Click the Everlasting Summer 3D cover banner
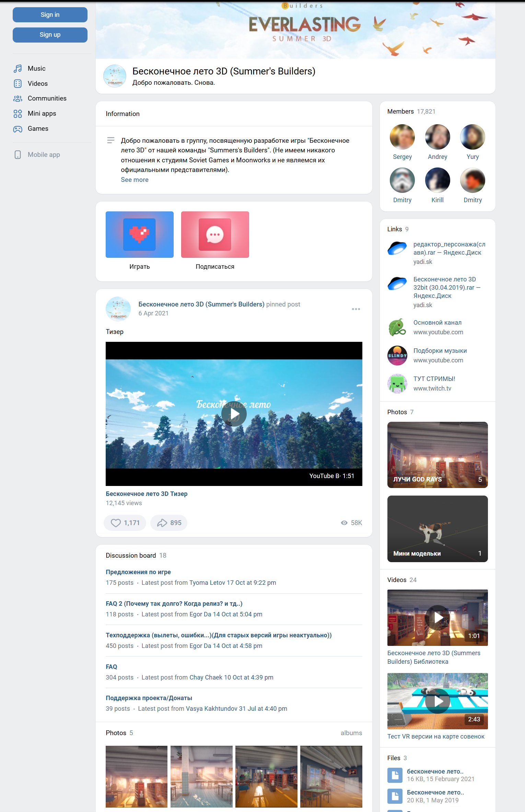 (x=295, y=30)
